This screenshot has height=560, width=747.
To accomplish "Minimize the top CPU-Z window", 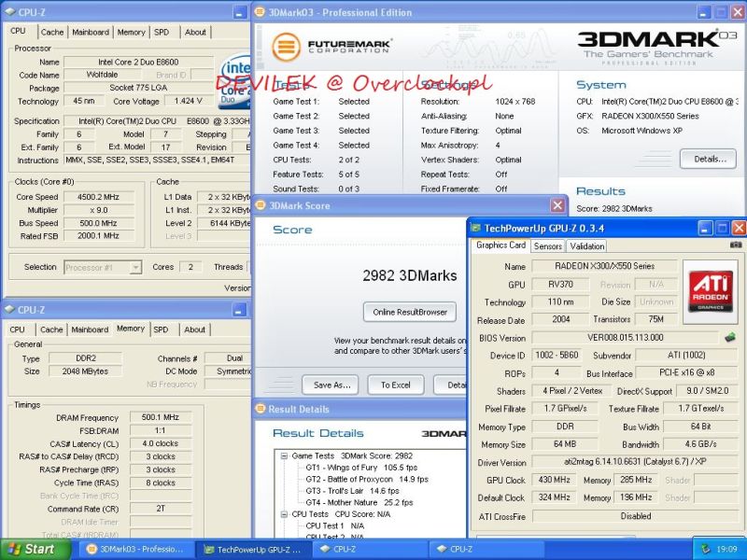I will point(241,13).
